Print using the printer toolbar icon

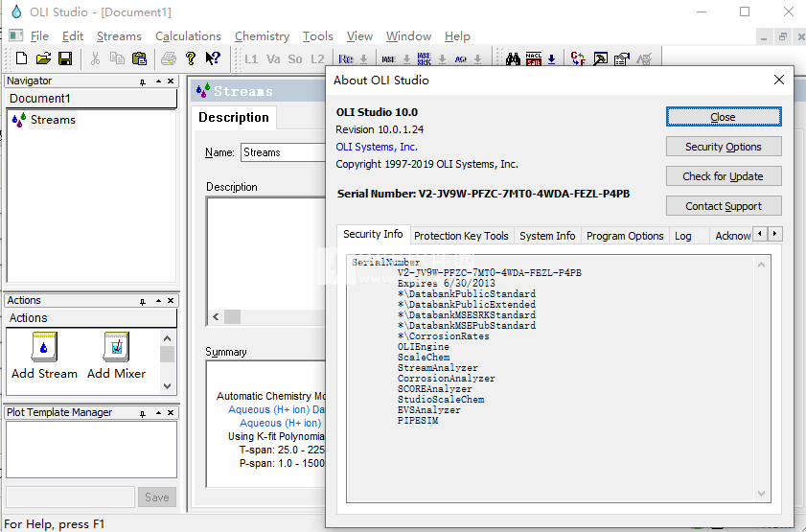(169, 58)
